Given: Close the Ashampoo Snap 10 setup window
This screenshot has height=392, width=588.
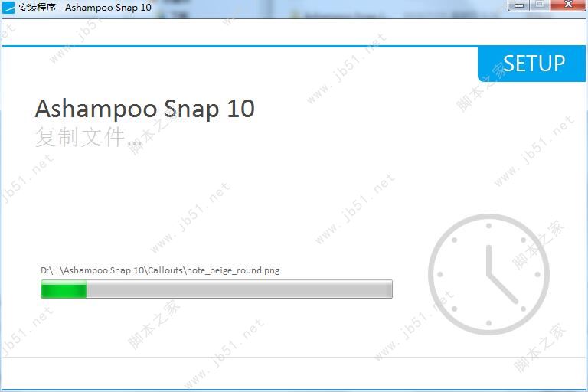Looking at the screenshot, I should click(568, 5).
